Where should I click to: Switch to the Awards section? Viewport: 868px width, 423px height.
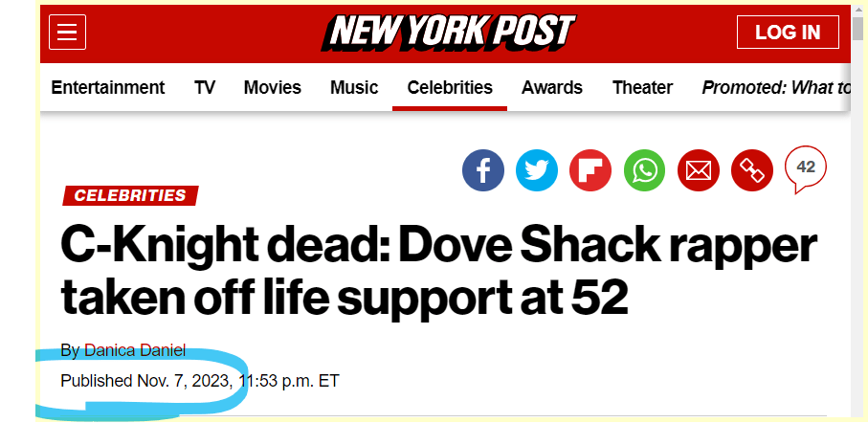[552, 87]
